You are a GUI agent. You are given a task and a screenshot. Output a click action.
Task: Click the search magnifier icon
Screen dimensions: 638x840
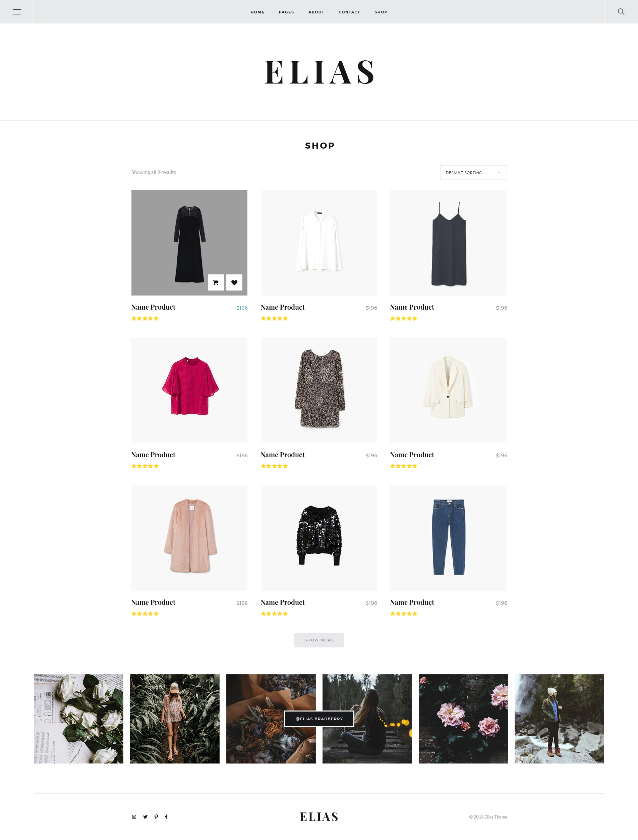(x=621, y=12)
